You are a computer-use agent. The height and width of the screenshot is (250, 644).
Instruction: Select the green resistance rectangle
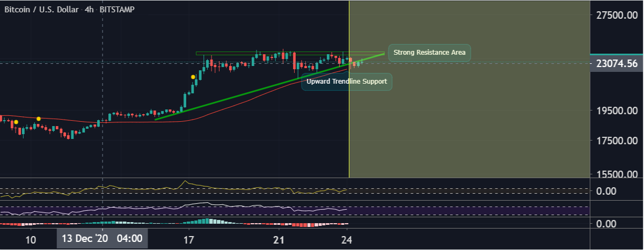[x=290, y=53]
